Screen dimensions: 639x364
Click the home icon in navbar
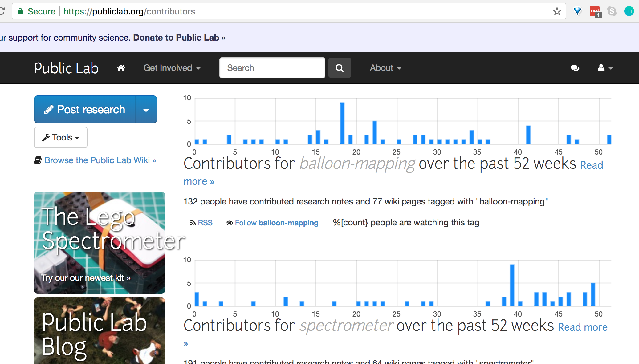(121, 68)
